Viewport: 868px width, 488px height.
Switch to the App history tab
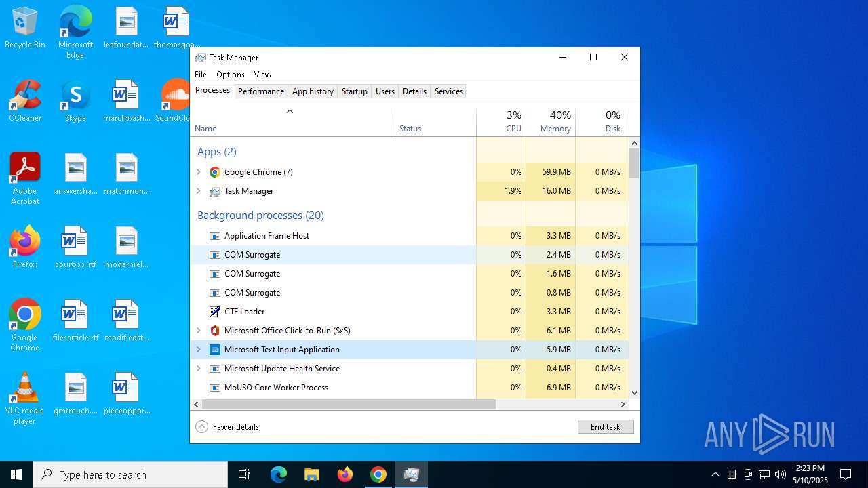click(313, 91)
